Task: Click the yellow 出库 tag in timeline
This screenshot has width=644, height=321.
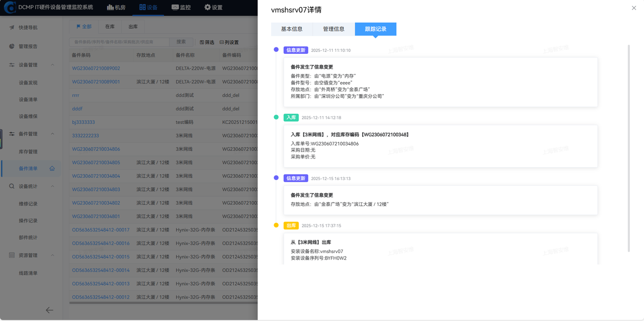Action: click(x=291, y=225)
